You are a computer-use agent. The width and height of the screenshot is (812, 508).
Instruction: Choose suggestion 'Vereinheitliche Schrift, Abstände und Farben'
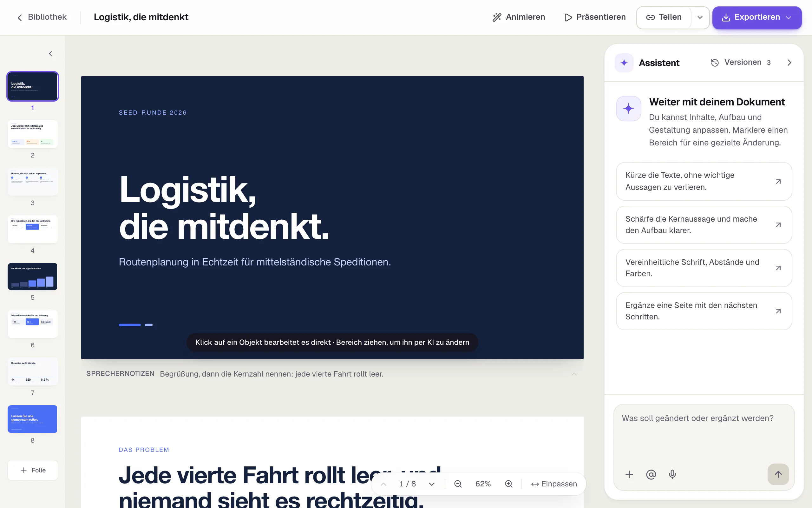[704, 268]
